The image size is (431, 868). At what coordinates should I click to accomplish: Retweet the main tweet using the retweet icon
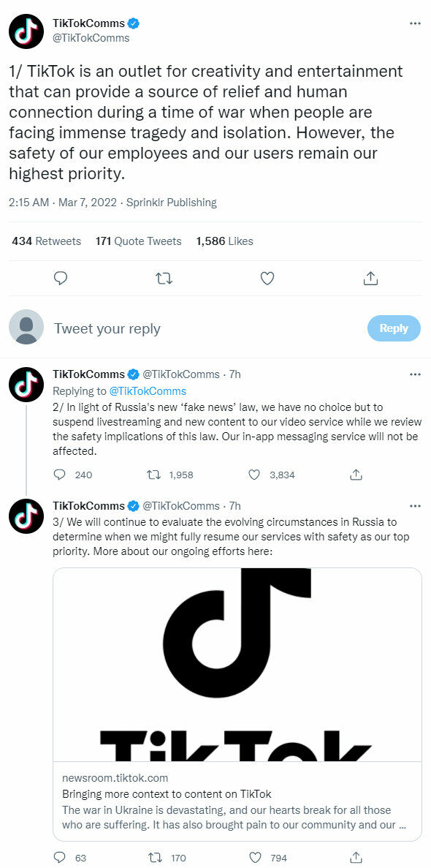[x=164, y=278]
